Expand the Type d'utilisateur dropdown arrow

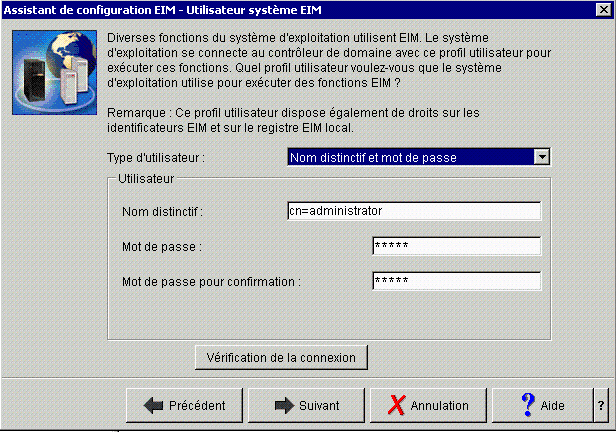point(542,157)
